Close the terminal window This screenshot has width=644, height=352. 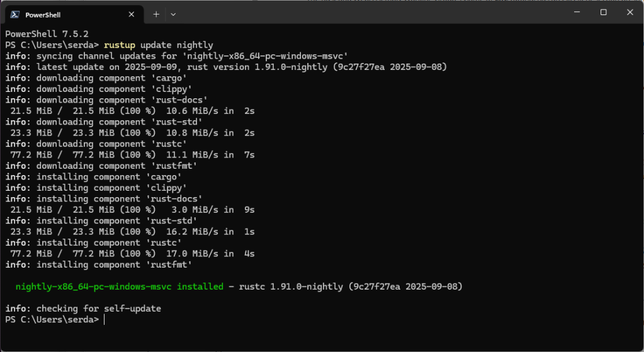[x=630, y=13]
